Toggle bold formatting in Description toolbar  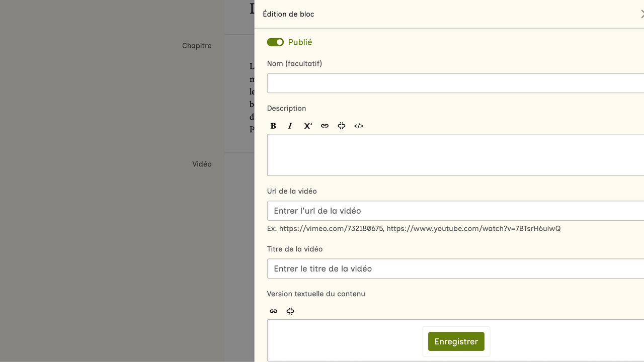pyautogui.click(x=273, y=126)
